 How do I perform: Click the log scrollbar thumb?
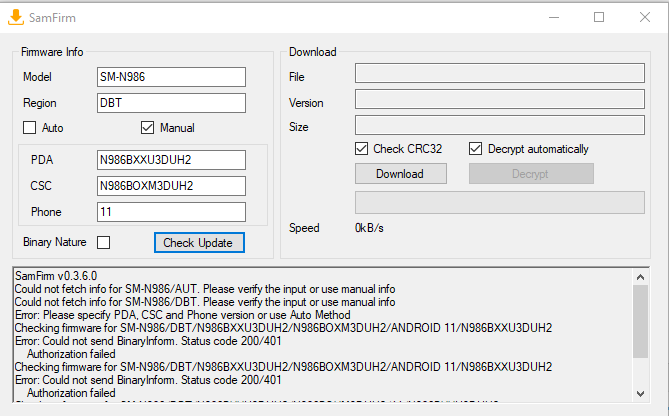tap(640, 322)
